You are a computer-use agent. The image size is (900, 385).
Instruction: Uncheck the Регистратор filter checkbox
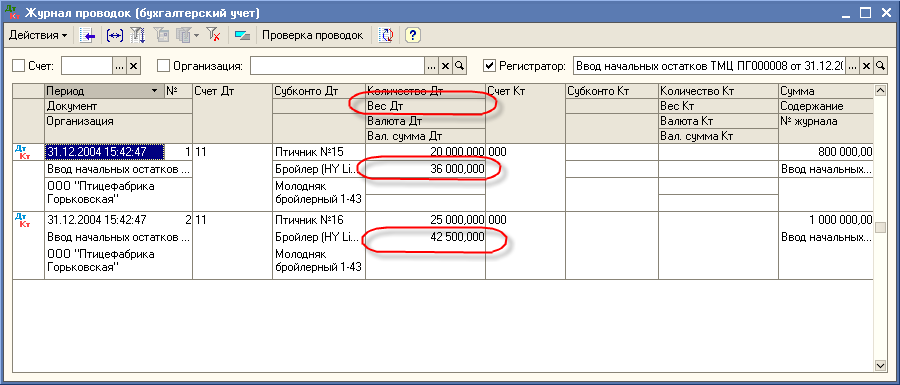coord(489,66)
